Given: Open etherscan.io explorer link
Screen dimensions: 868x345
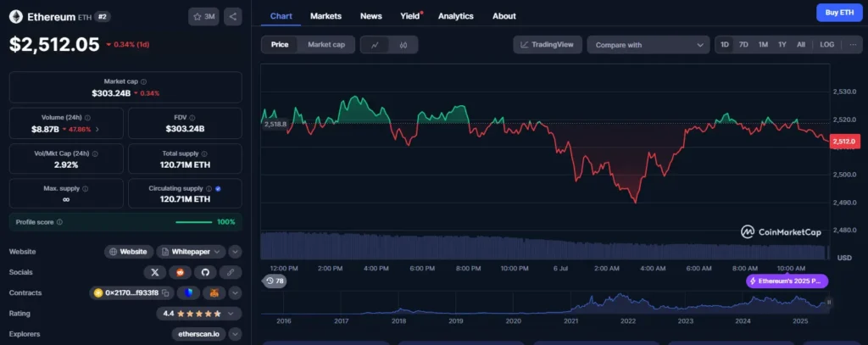Looking at the screenshot, I should point(198,335).
